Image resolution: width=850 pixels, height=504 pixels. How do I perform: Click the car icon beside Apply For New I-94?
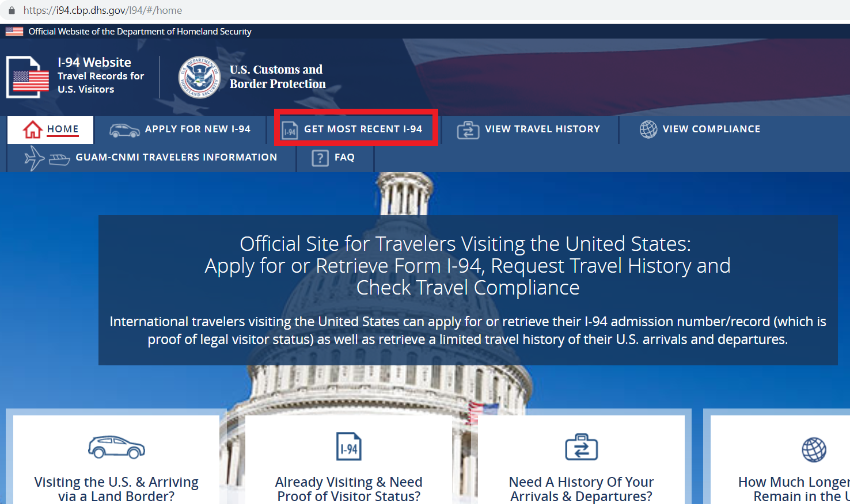(x=124, y=131)
